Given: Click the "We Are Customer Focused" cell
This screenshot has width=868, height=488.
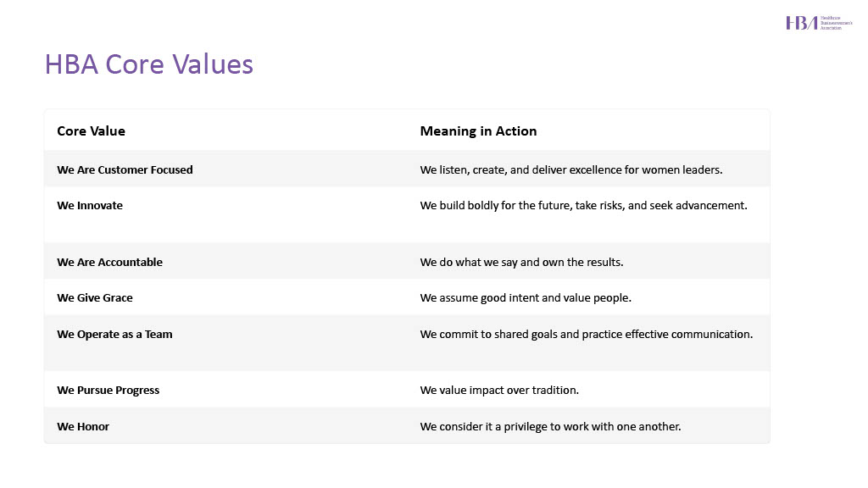Looking at the screenshot, I should [125, 169].
